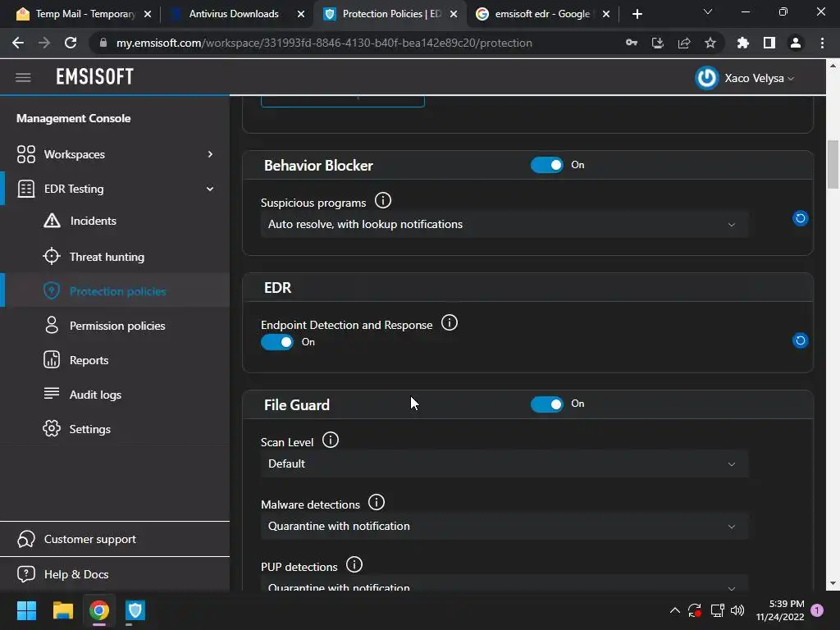Click the Settings gear icon in sidebar

point(52,428)
